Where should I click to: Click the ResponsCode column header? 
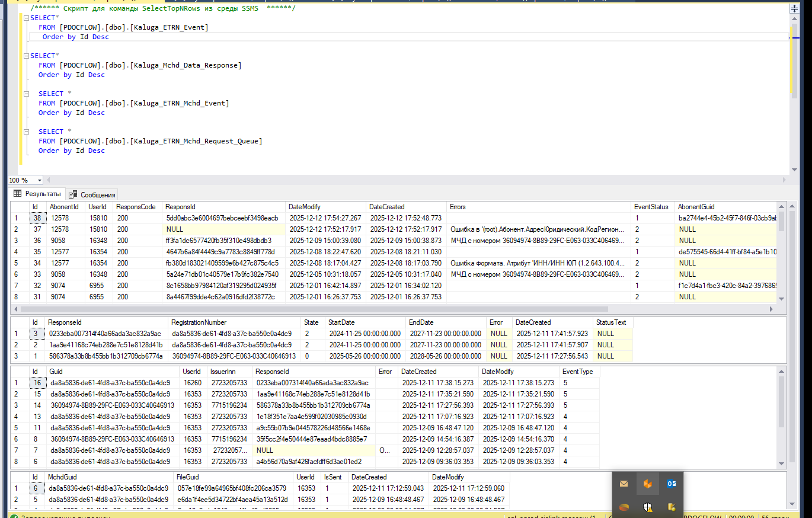pos(136,207)
